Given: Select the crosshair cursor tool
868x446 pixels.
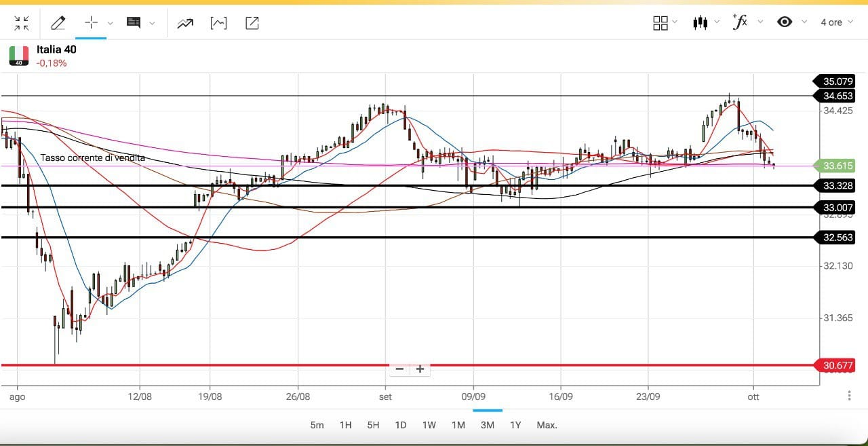Looking at the screenshot, I should [x=91, y=22].
